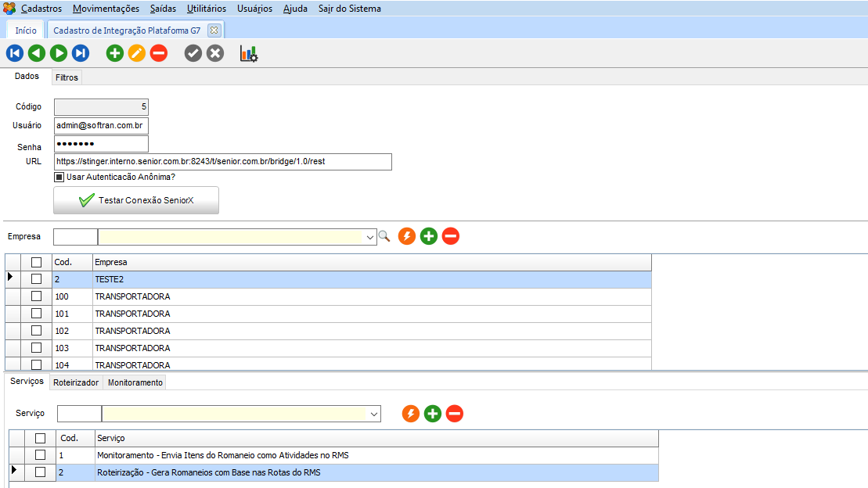868x488 pixels.
Task: Click the Usuário email field
Action: (x=101, y=126)
